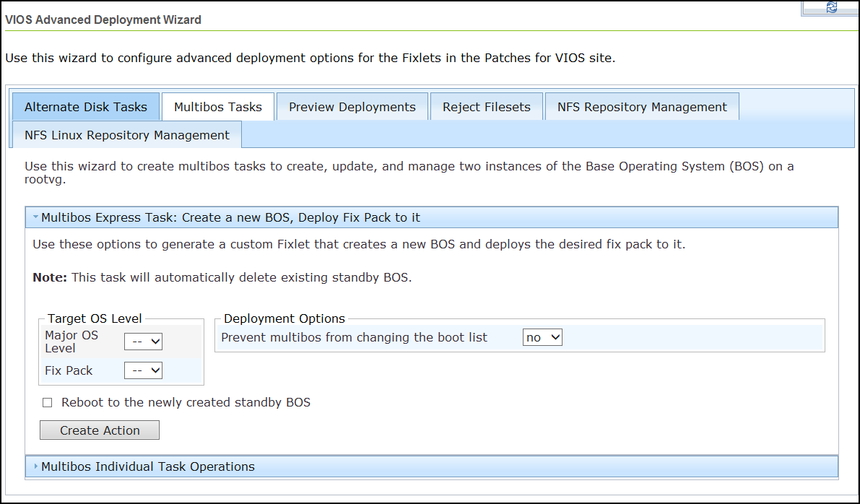Click the refresh icon at top right
The width and height of the screenshot is (860, 504).
tap(832, 7)
